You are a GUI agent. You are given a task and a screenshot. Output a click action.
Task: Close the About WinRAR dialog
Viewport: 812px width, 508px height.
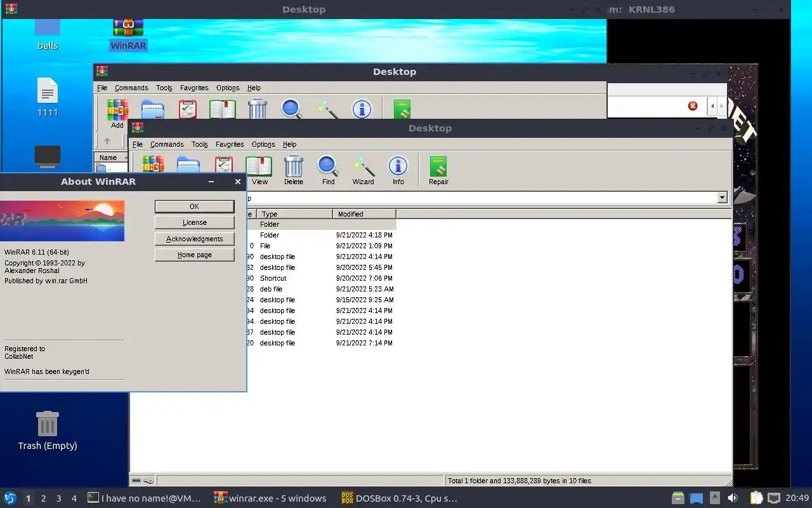[x=238, y=182]
